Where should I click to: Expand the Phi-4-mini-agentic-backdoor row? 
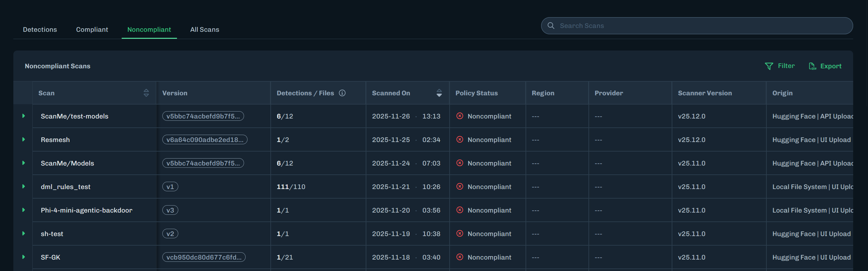pyautogui.click(x=24, y=210)
